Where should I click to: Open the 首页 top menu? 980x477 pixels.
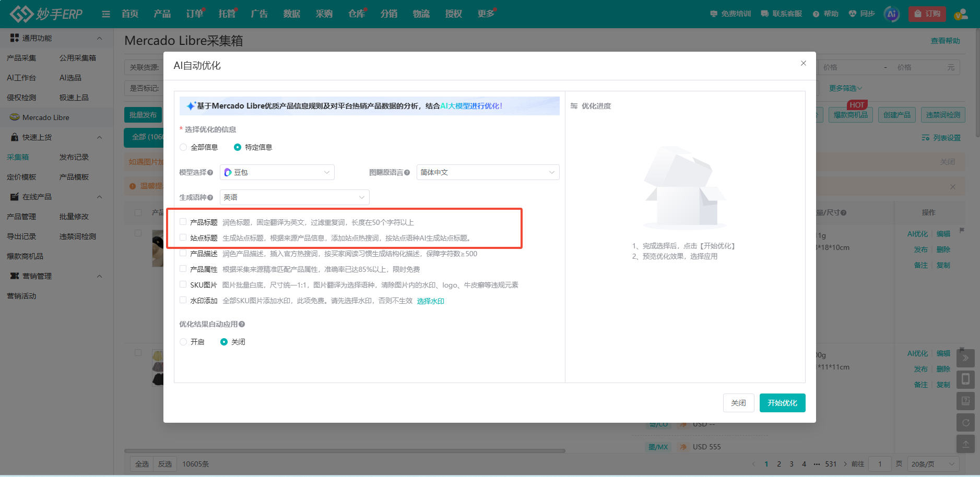point(129,14)
